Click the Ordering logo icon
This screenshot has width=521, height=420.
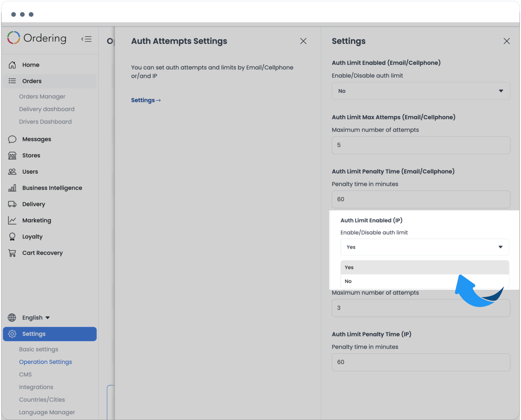pos(13,38)
